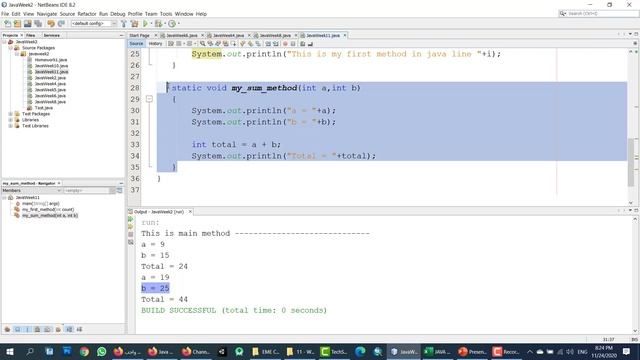Click the New File toolbar icon
This screenshot has height=360, width=640.
(x=7, y=24)
